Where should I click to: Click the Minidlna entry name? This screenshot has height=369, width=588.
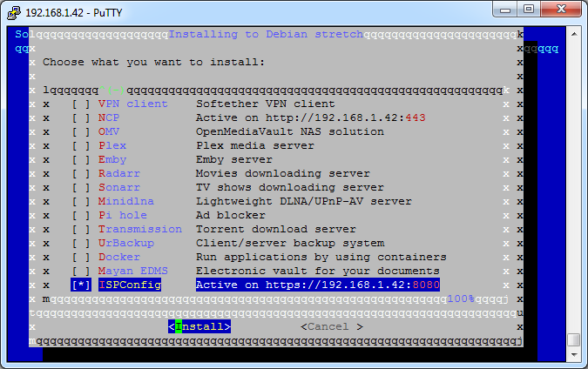click(x=126, y=202)
